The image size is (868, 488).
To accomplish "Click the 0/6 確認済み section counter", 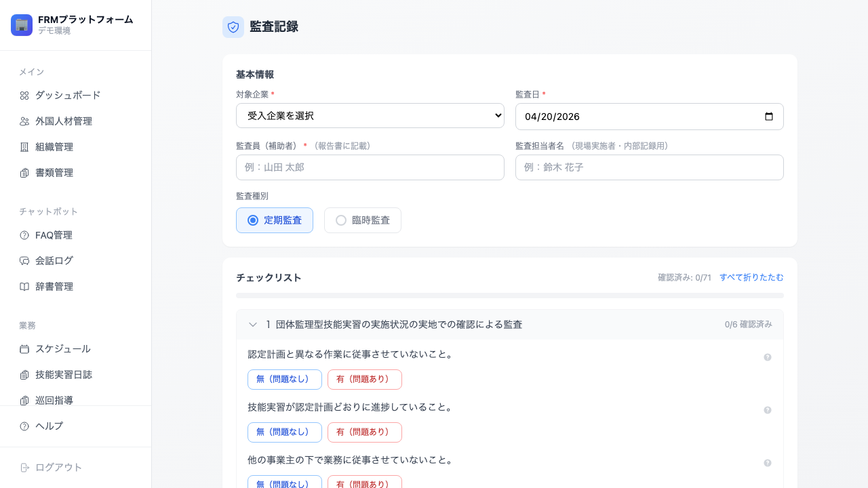I will [x=749, y=325].
